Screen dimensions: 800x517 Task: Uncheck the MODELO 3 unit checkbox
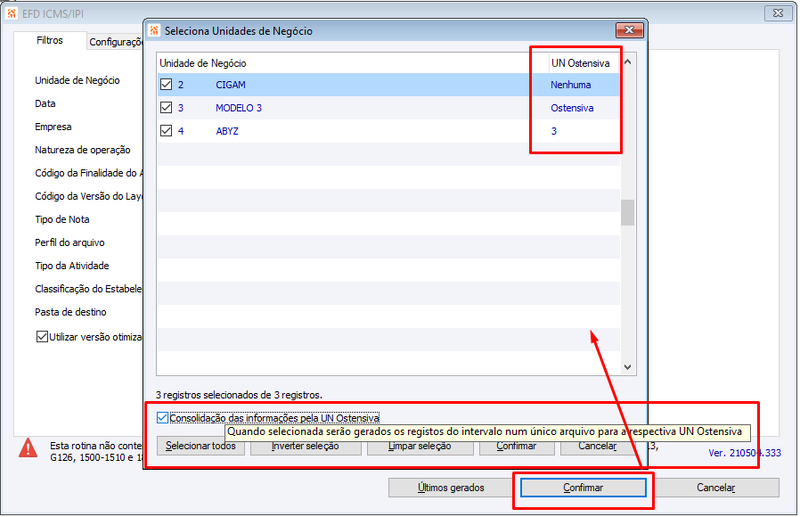coord(166,108)
